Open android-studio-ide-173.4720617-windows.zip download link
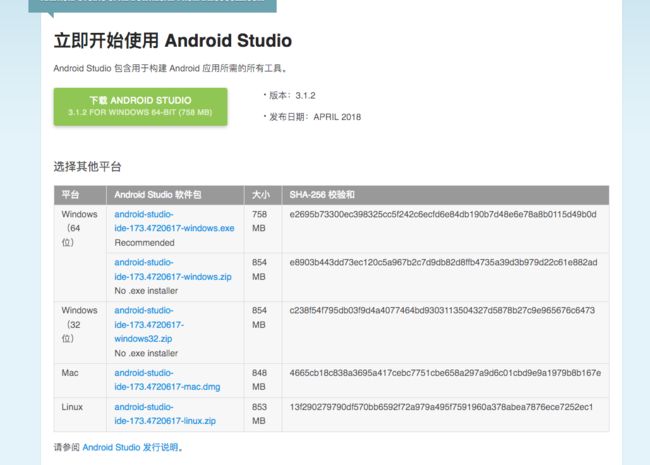Screen dimensions: 650x465 pyautogui.click(x=173, y=269)
